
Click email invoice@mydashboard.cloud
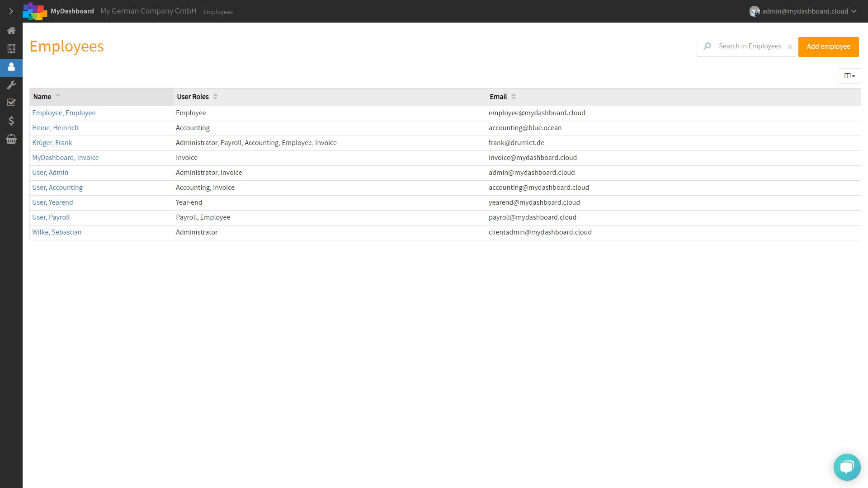pos(533,158)
